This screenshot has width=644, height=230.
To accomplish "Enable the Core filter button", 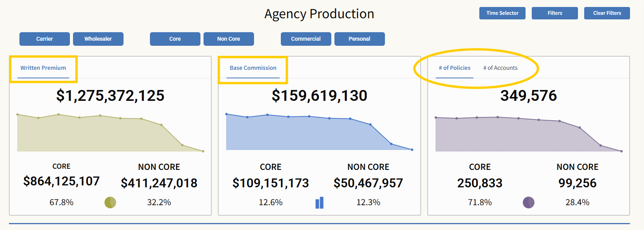I will click(175, 39).
